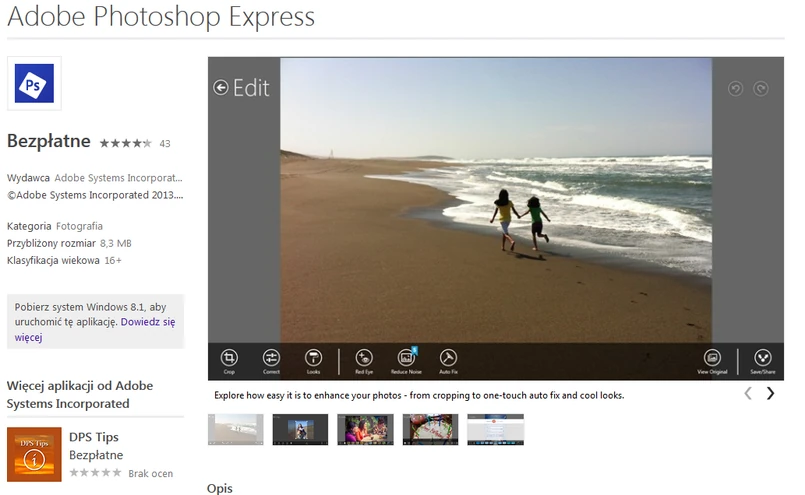The height and width of the screenshot is (495, 805).
Task: Click the Photoshop Express app icon
Action: pos(34,84)
